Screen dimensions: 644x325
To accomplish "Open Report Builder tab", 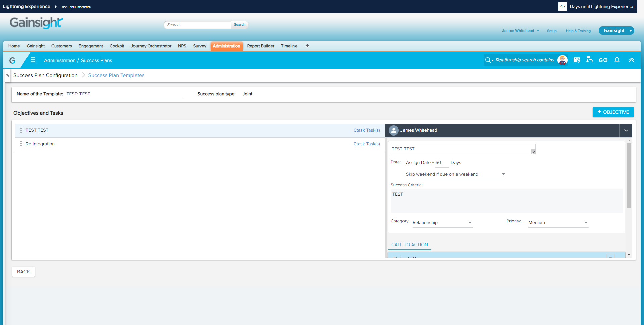I will 261,46.
